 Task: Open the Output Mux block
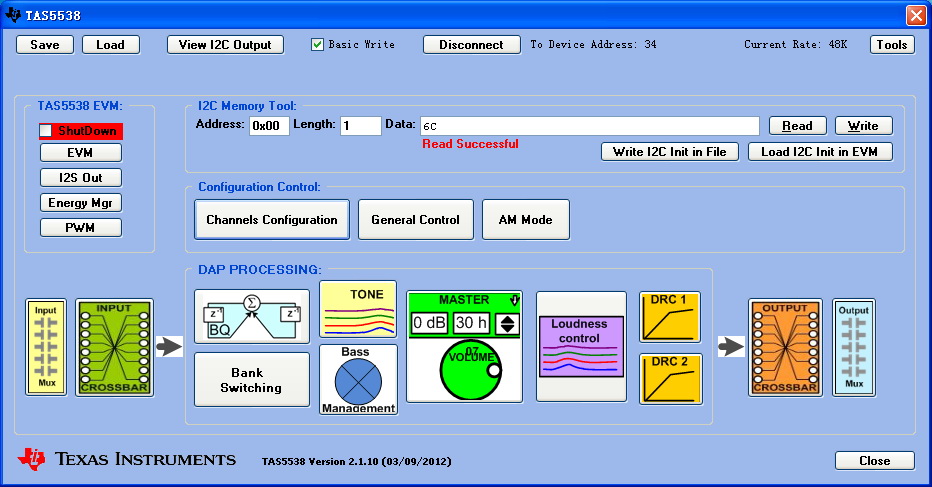(854, 347)
